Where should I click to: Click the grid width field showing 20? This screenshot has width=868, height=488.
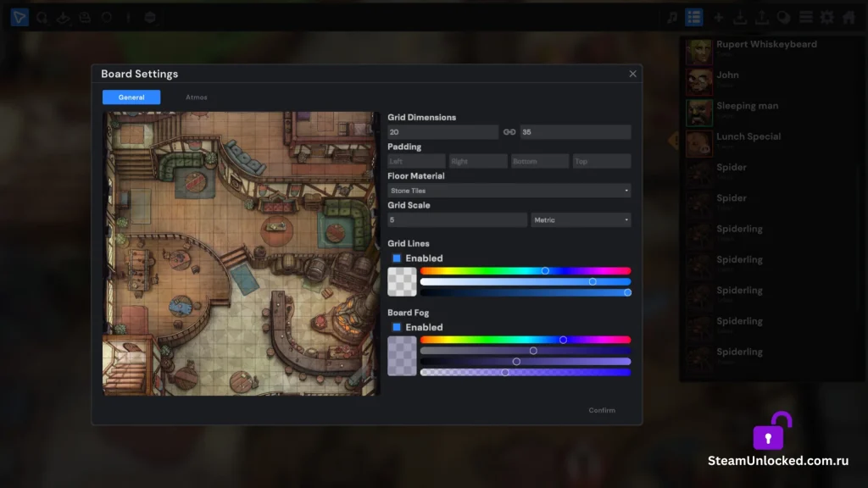click(x=442, y=131)
